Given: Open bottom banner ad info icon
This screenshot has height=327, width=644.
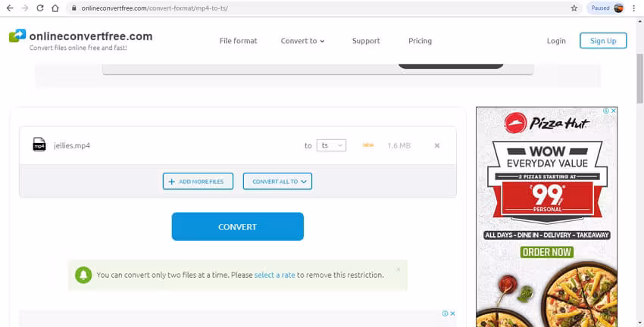Looking at the screenshot, I should [445, 313].
